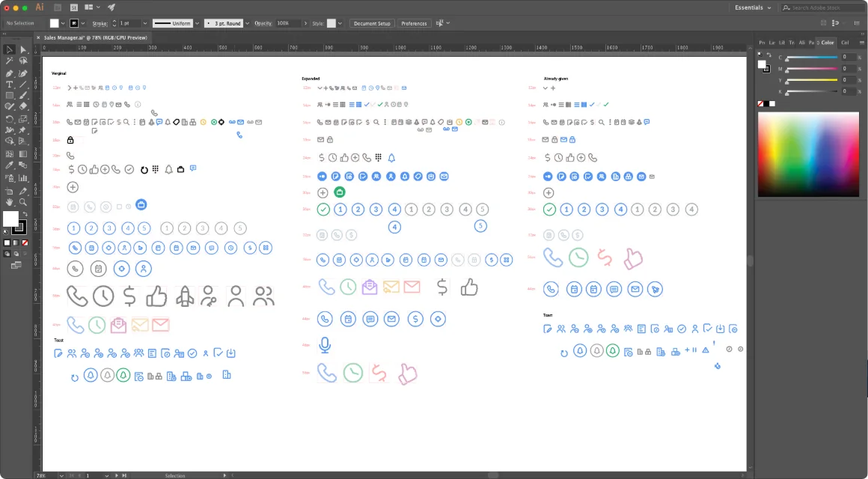Select the Curvature tool

pyautogui.click(x=23, y=73)
